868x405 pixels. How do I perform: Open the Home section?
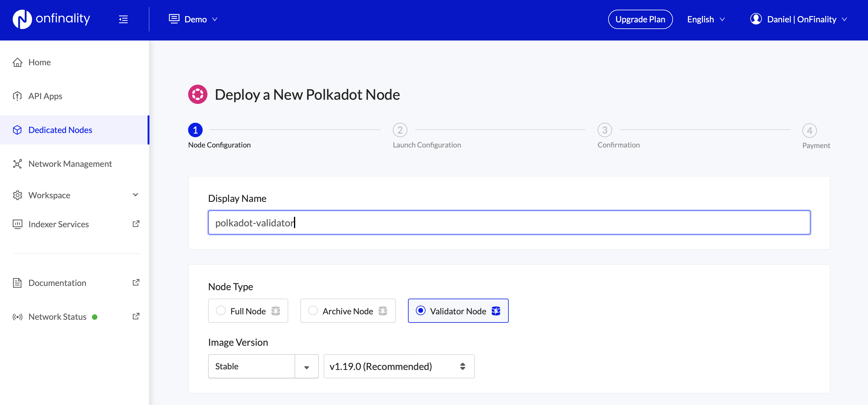(x=39, y=62)
